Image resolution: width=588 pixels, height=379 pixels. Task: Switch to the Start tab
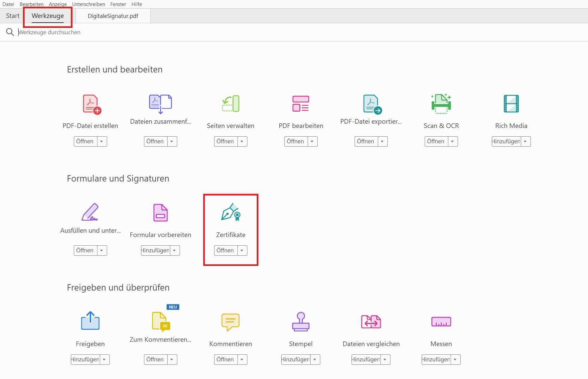tap(13, 16)
